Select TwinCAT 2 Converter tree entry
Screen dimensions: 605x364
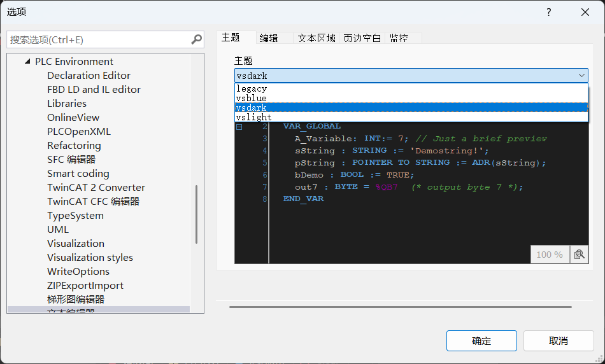tap(96, 188)
